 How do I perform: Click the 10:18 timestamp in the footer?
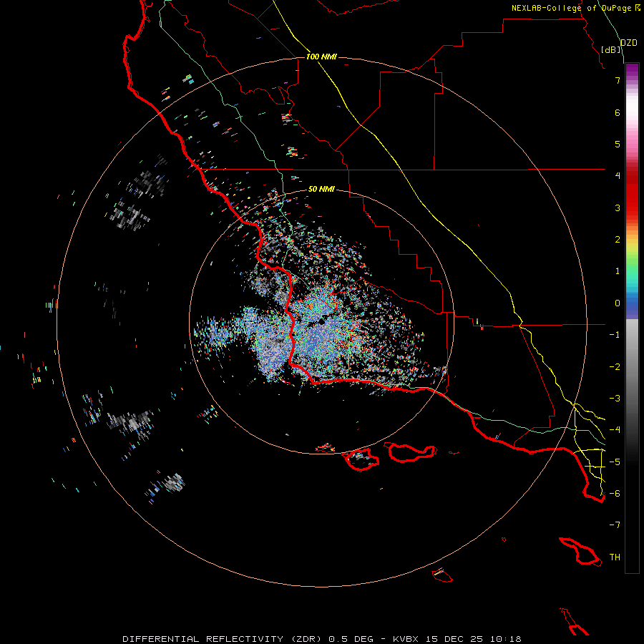pyautogui.click(x=506, y=639)
